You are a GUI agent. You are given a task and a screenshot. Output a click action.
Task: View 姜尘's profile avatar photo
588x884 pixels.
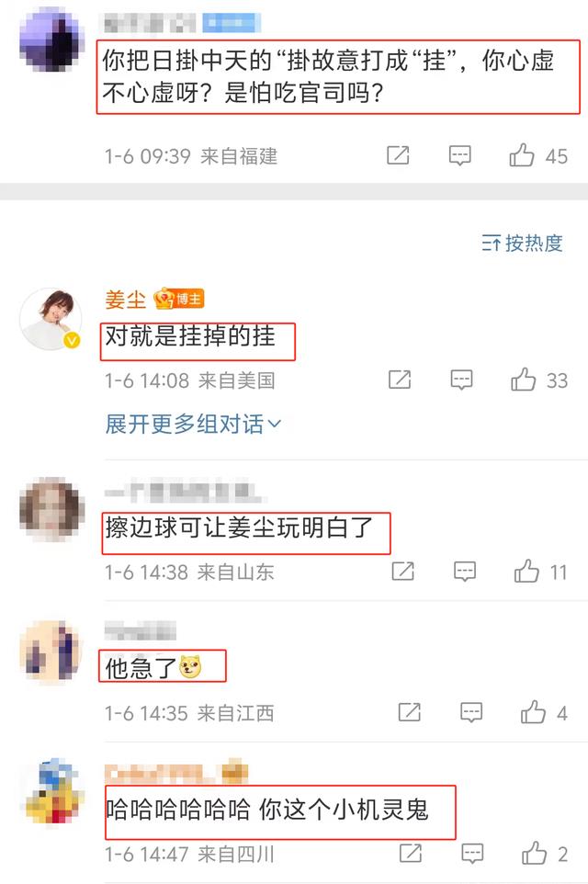(51, 319)
